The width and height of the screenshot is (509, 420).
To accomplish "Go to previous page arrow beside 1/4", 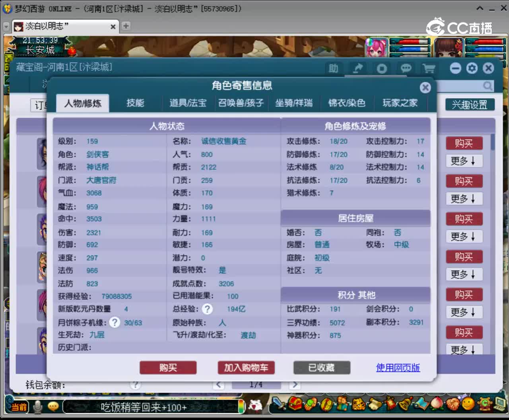I will point(218,385).
